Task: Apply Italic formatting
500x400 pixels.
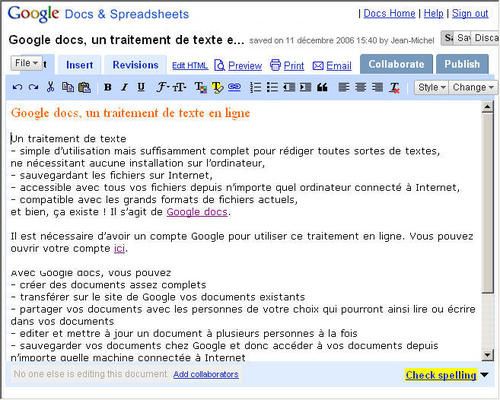Action: 124,87
